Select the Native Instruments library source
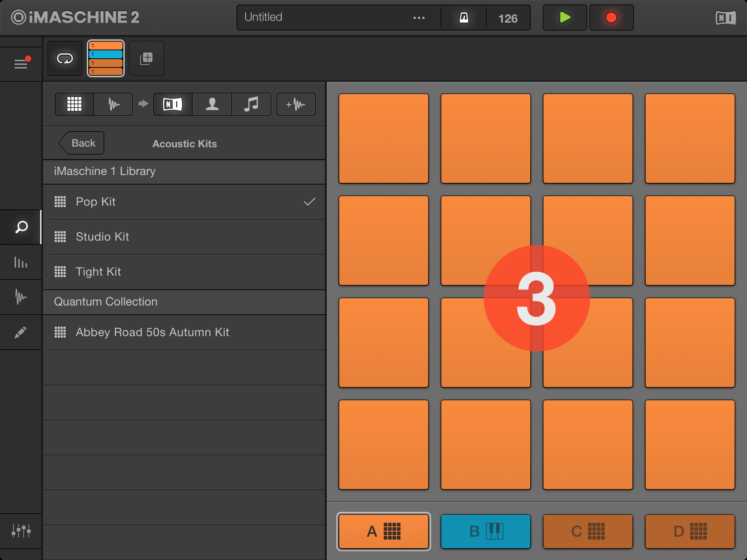 click(x=173, y=104)
